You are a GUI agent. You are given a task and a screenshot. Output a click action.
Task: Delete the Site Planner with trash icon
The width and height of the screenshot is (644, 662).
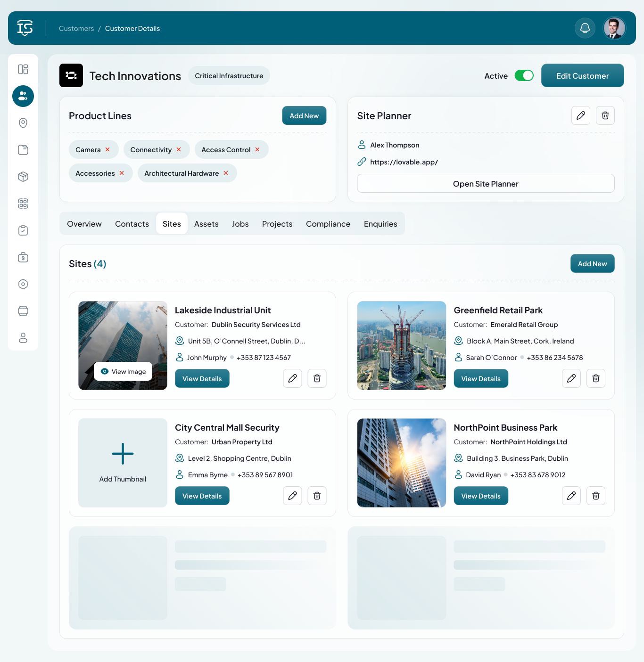tap(605, 115)
